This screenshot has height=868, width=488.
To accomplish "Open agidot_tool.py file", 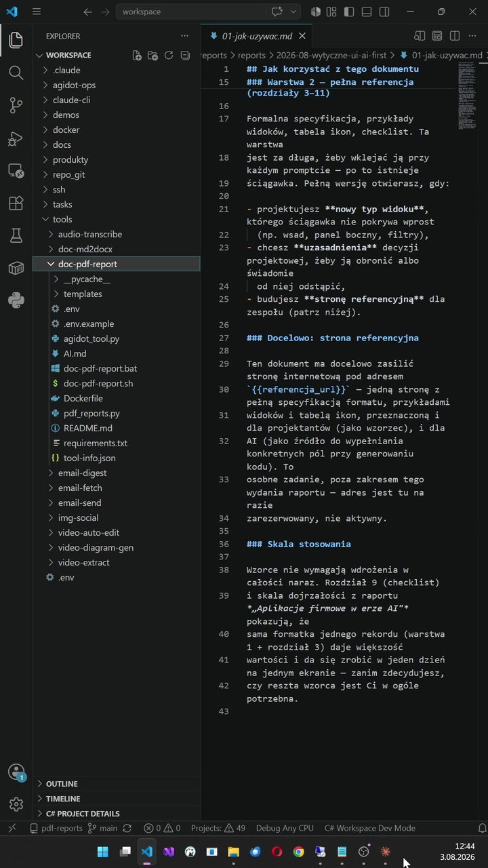I will coord(91,338).
